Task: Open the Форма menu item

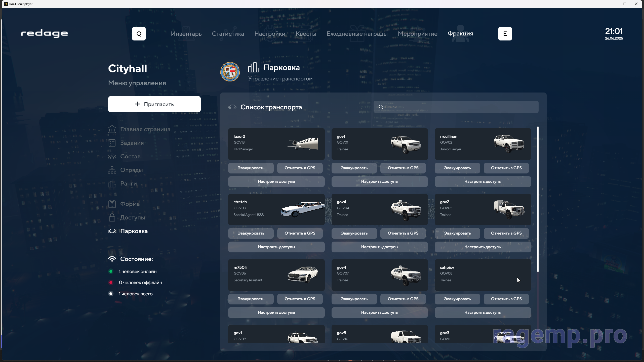Action: 124,204
